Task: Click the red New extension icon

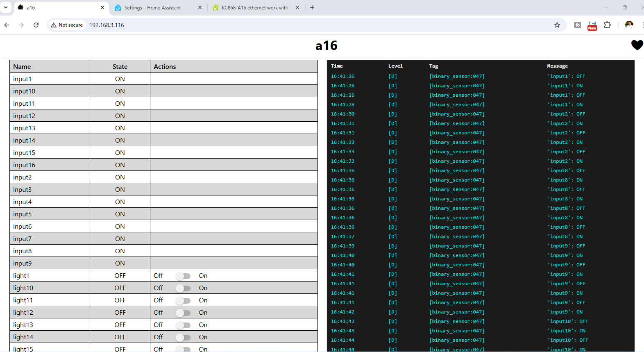Action: [x=592, y=25]
